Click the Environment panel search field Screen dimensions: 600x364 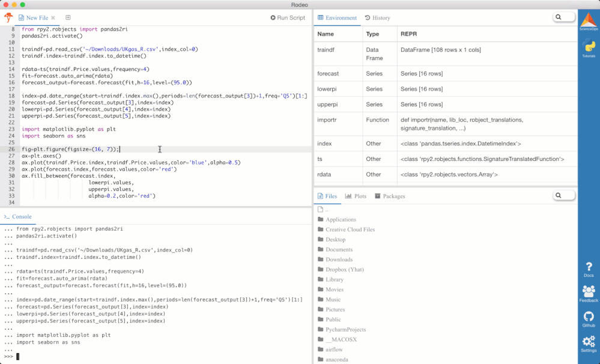pos(563,17)
